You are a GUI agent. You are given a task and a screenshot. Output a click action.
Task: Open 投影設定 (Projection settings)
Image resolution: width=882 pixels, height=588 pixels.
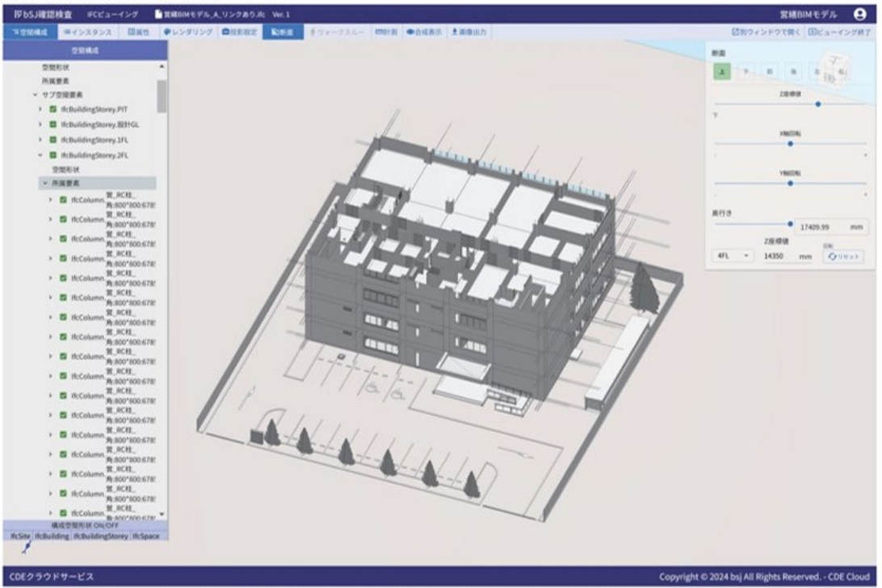click(x=239, y=32)
